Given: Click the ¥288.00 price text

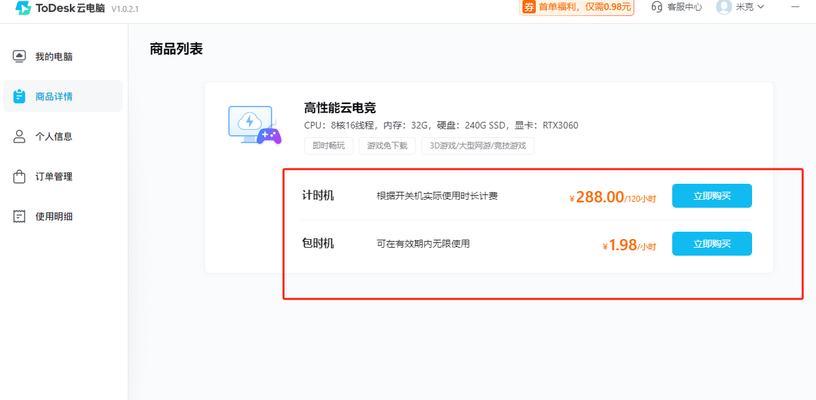Looking at the screenshot, I should coord(613,197).
